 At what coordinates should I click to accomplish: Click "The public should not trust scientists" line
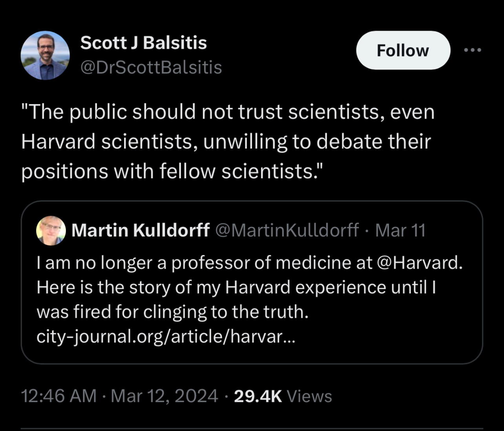tap(228, 112)
